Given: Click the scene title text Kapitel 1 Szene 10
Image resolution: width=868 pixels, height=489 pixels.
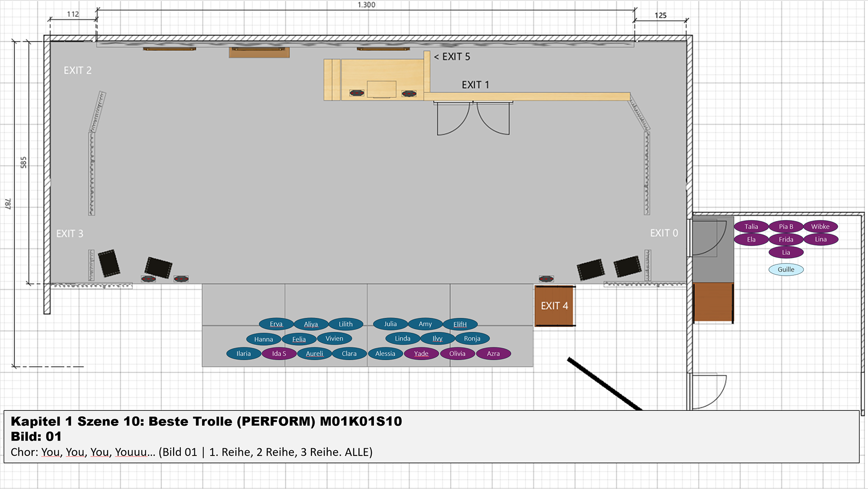Looking at the screenshot, I should coord(206,421).
